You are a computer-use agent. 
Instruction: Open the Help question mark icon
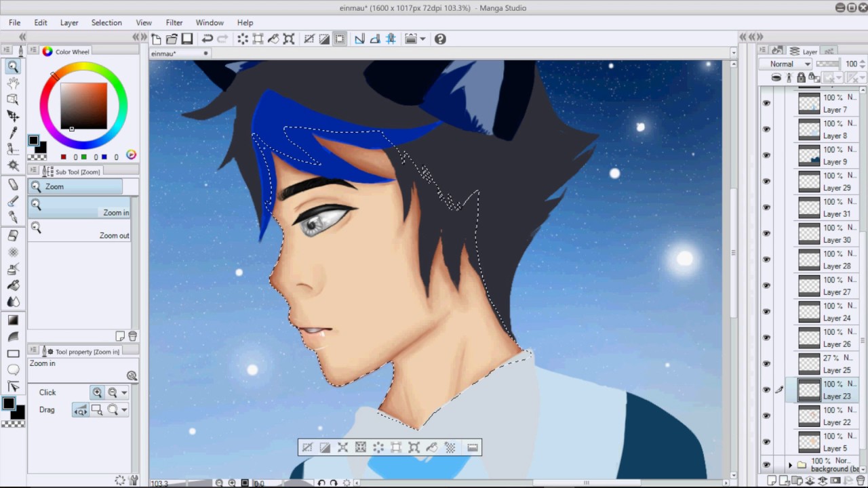440,39
